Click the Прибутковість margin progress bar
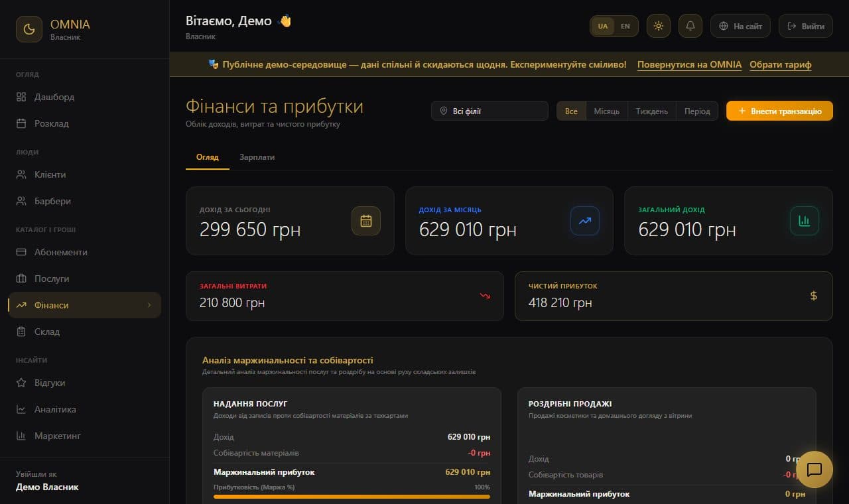Screen dimensions: 849x504 coord(352,496)
